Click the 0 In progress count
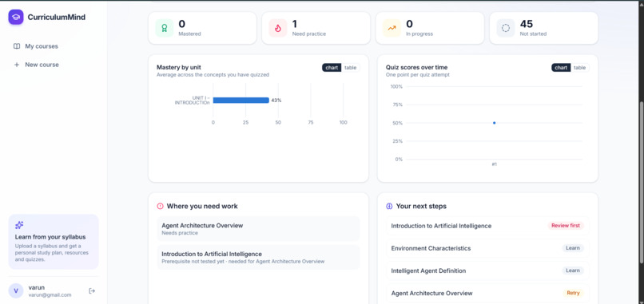This screenshot has height=304, width=644. pos(409,24)
